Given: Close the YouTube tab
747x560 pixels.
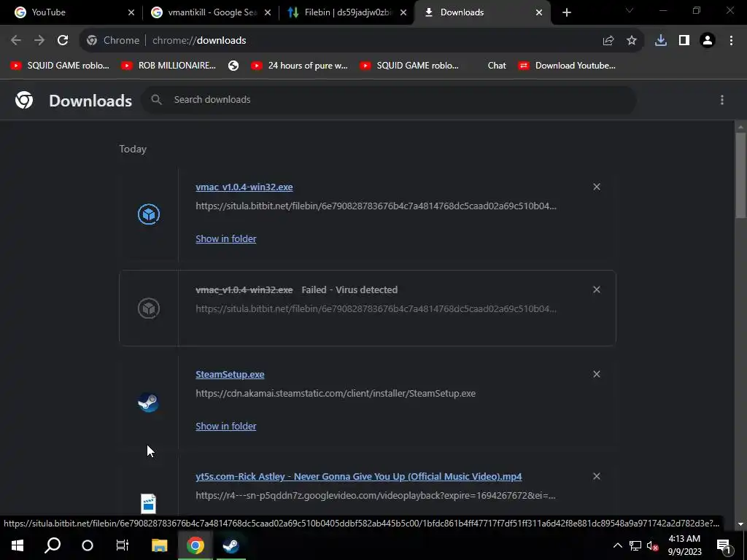Looking at the screenshot, I should [x=131, y=12].
